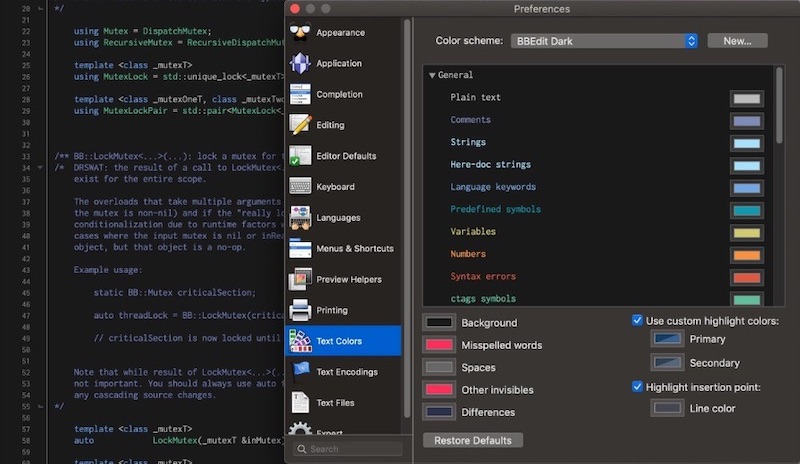Edit the Predefined symbols color swatch

[746, 211]
